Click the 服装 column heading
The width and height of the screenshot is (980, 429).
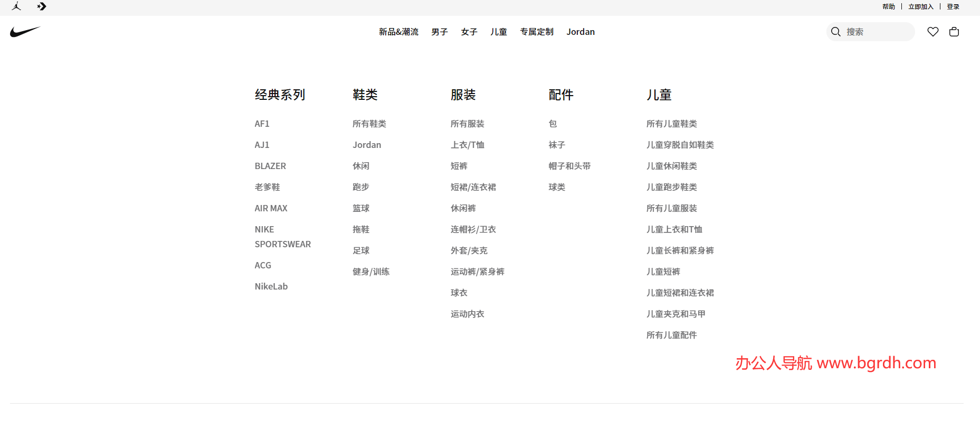463,95
